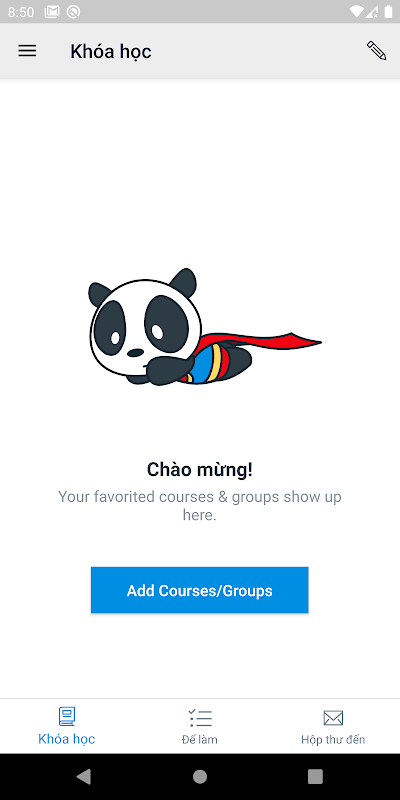
Task: Tap the favorited courses description text
Action: 199,506
